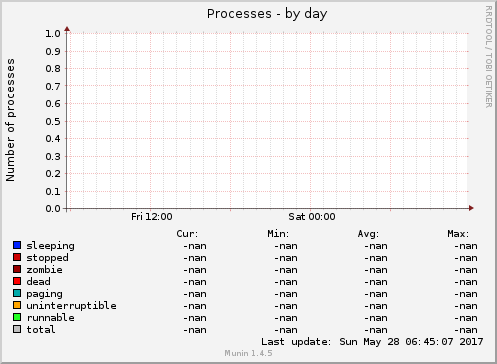Image resolution: width=497 pixels, height=364 pixels.
Task: Click the Max value for total
Action: pyautogui.click(x=466, y=330)
